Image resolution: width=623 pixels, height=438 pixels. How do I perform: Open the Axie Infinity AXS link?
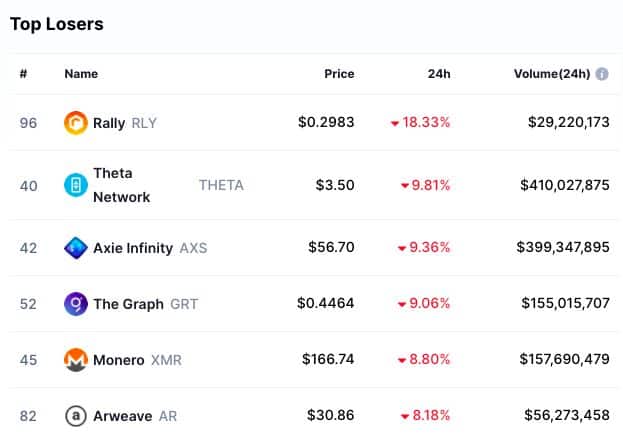[150, 248]
